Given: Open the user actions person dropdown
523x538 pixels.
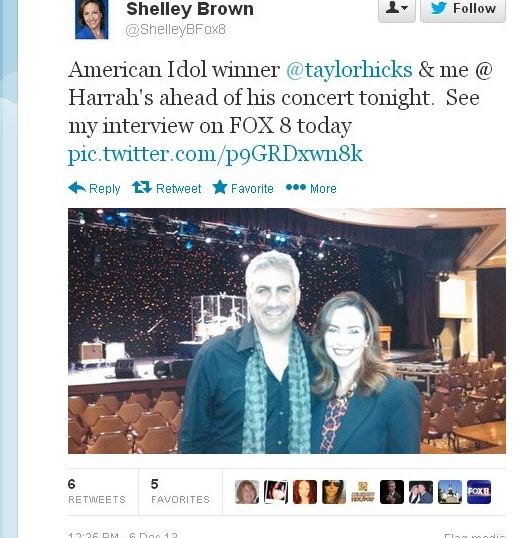Looking at the screenshot, I should coord(397,9).
